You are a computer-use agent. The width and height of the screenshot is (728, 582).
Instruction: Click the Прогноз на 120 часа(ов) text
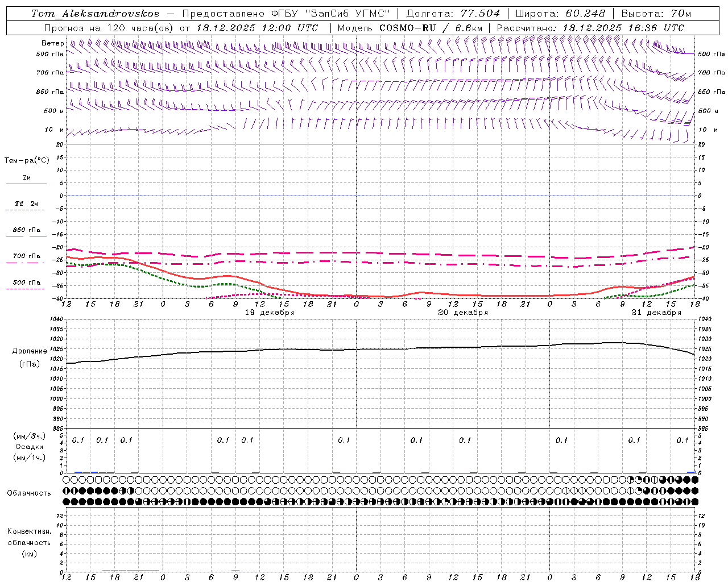coord(110,28)
